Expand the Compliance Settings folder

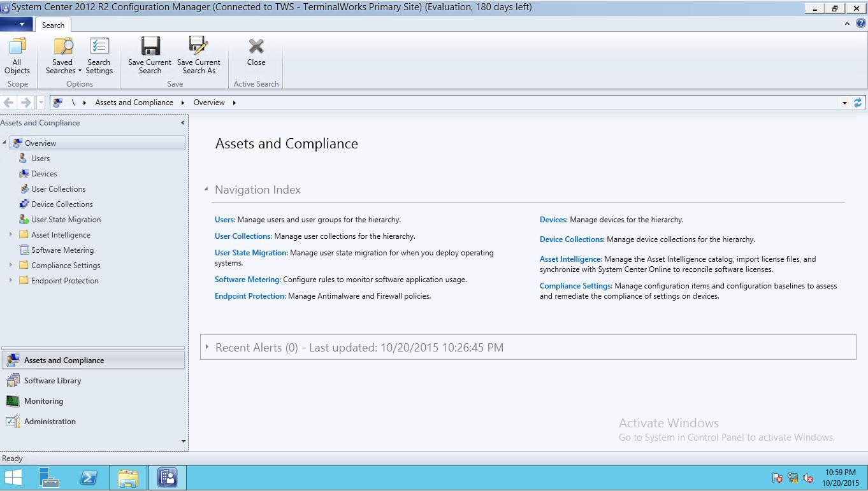click(x=11, y=265)
